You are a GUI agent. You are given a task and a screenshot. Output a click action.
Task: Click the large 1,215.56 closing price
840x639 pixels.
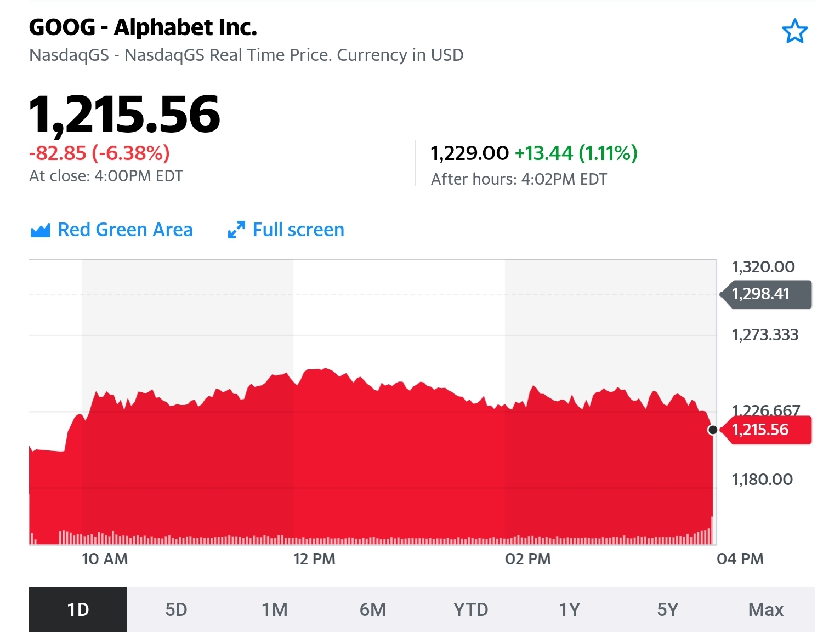pyautogui.click(x=124, y=114)
